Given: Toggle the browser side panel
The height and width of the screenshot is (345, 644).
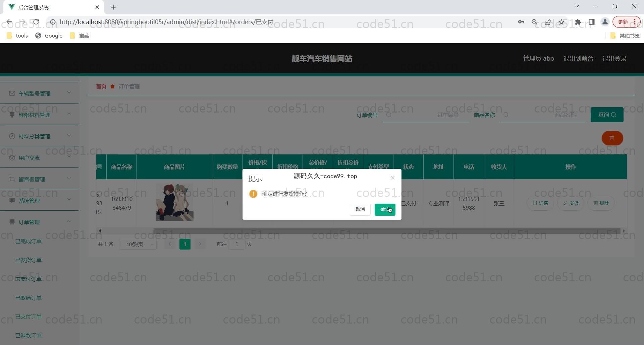Looking at the screenshot, I should click(591, 22).
